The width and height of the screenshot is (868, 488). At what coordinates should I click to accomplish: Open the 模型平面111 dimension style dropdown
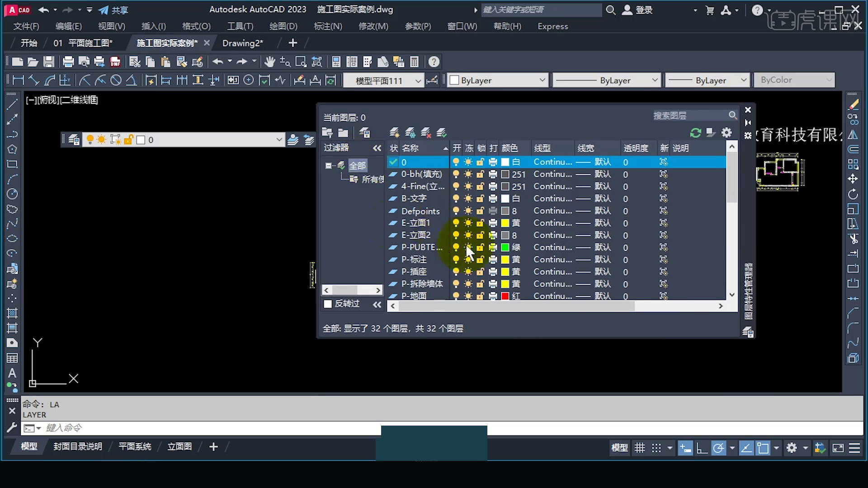(418, 80)
